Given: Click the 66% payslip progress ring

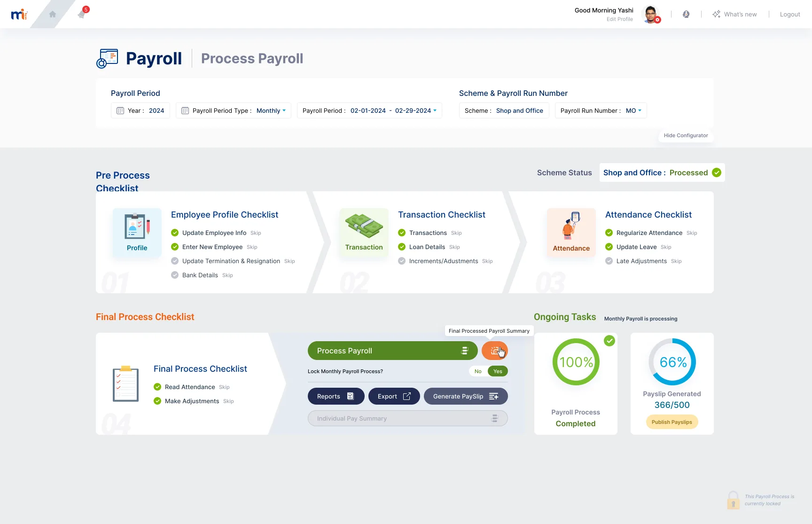Looking at the screenshot, I should pyautogui.click(x=672, y=362).
